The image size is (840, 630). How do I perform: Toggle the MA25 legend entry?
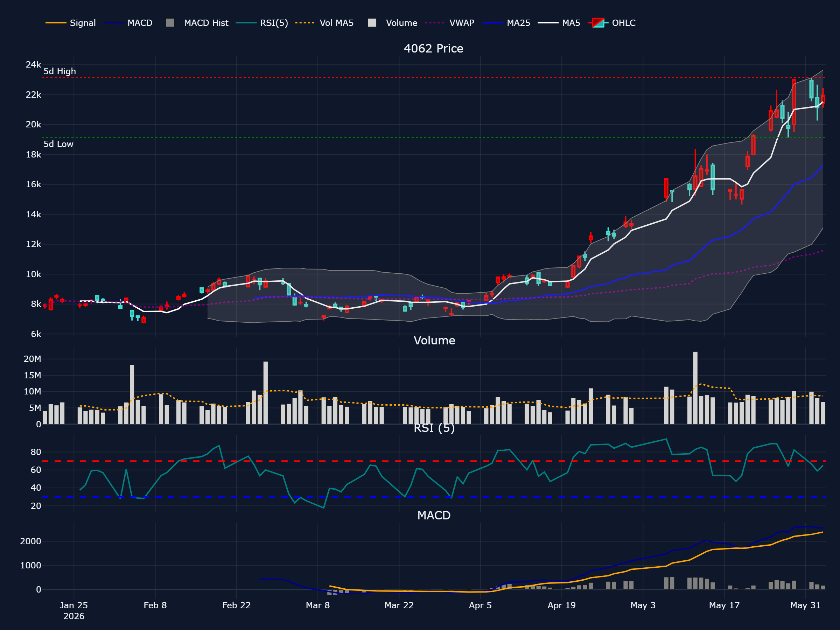coord(506,23)
